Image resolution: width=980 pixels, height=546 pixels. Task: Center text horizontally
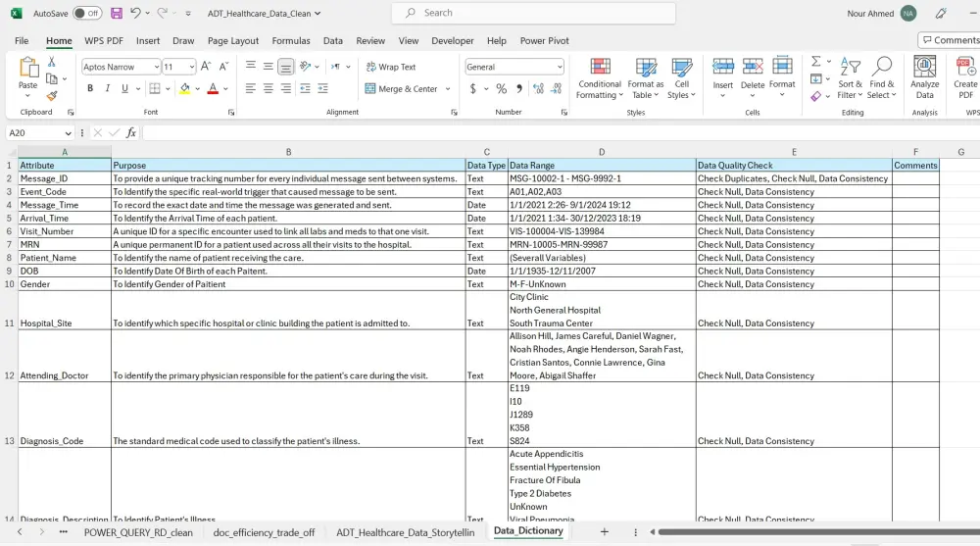(x=268, y=89)
